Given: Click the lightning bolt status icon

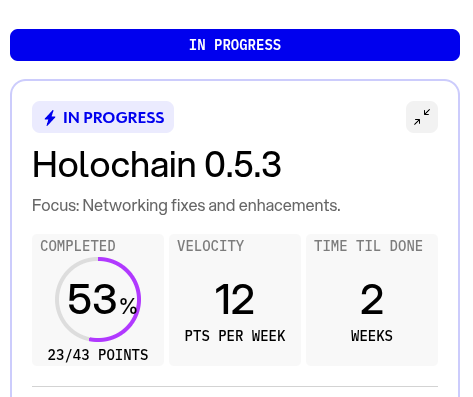Looking at the screenshot, I should tap(50, 118).
